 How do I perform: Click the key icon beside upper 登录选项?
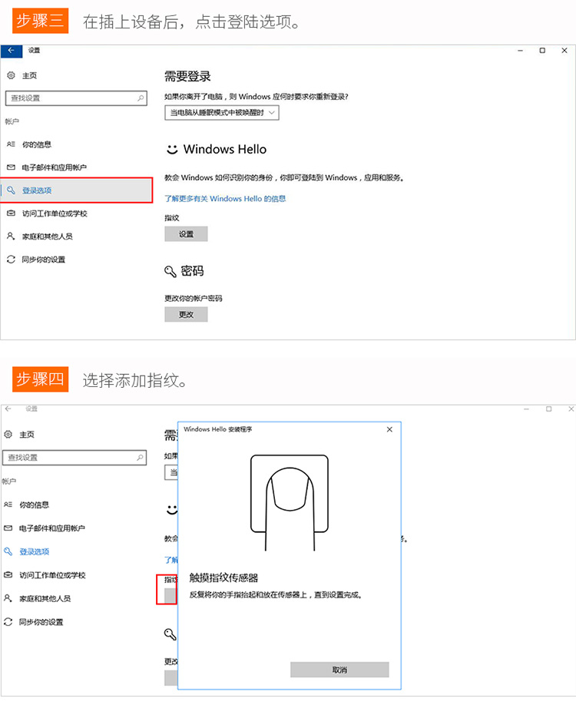[11, 190]
